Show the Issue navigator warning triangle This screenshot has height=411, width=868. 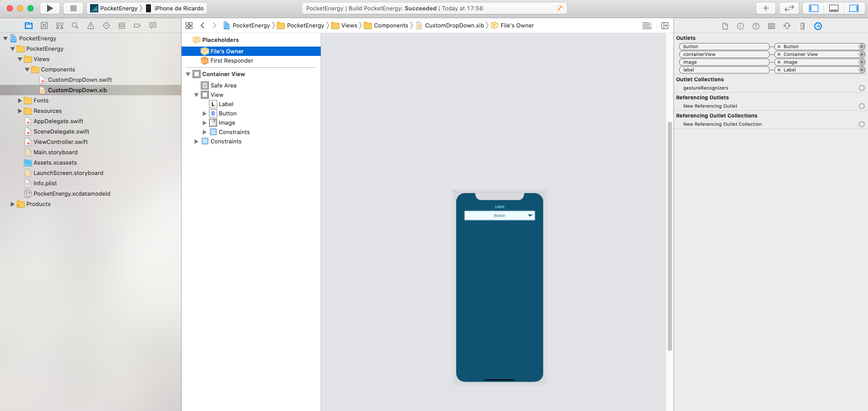coord(91,25)
